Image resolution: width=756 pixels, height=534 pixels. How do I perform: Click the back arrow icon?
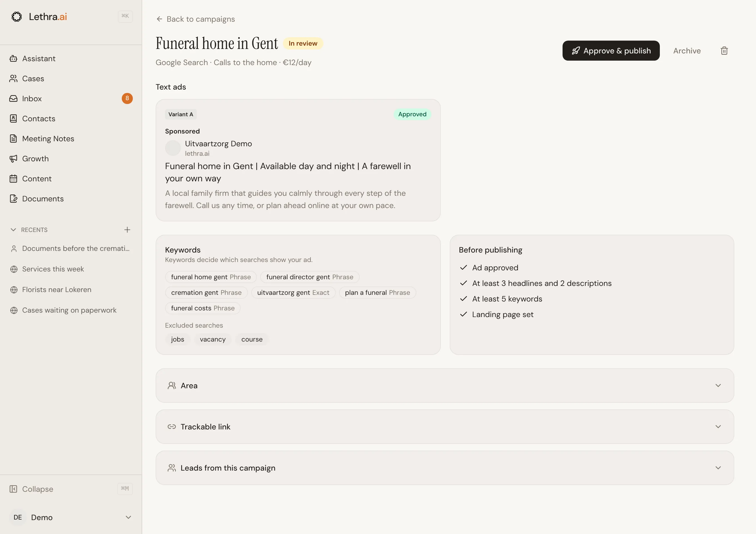pyautogui.click(x=159, y=19)
